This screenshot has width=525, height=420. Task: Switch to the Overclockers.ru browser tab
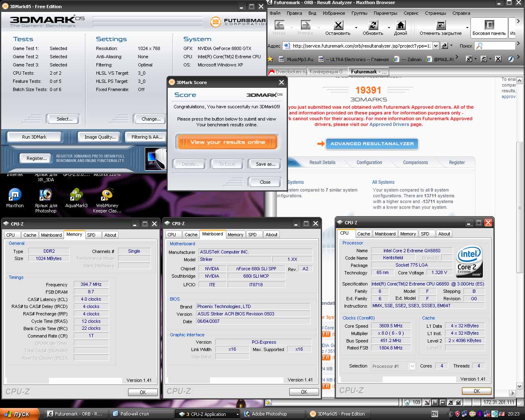[288, 72]
